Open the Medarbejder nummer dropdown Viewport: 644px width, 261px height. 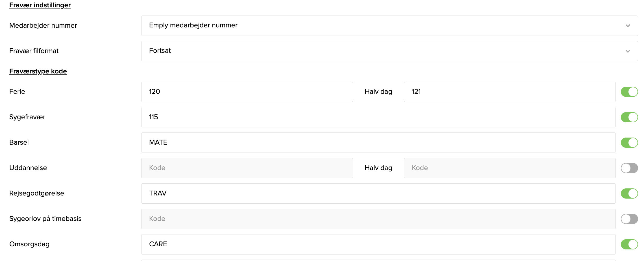pos(389,26)
